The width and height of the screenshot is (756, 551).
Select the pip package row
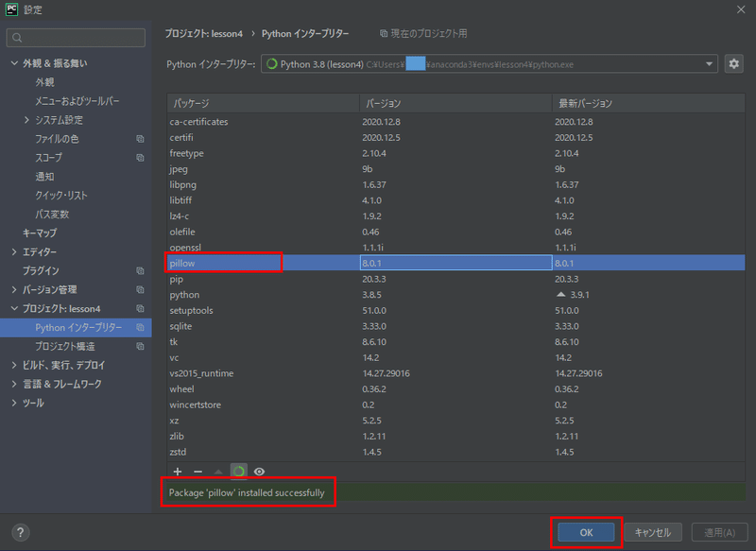point(455,279)
